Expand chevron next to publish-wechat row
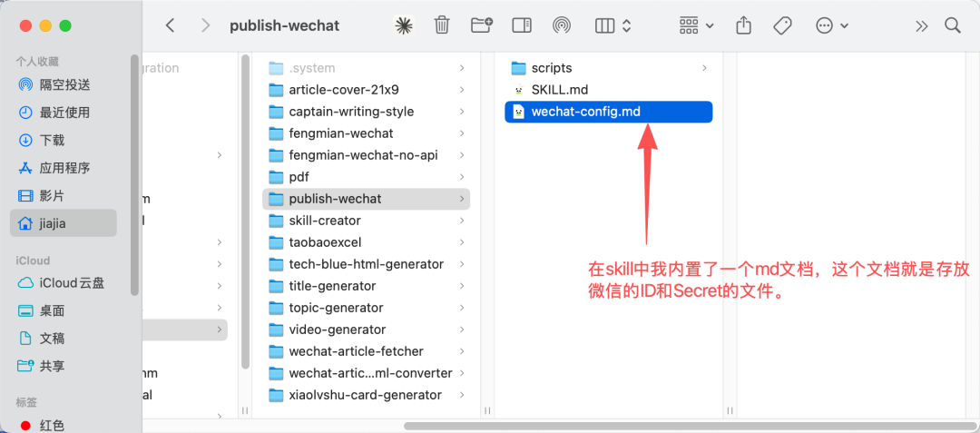This screenshot has width=980, height=433. click(462, 199)
